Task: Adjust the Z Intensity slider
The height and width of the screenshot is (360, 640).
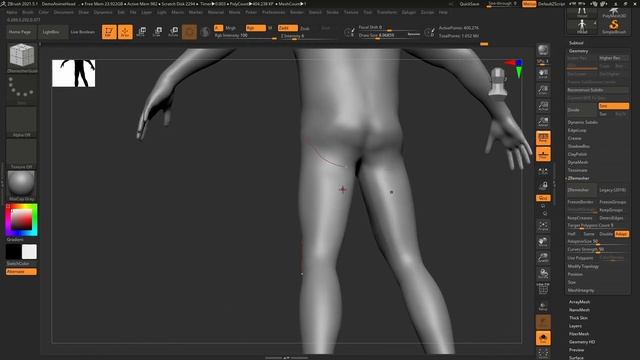Action: coord(309,36)
